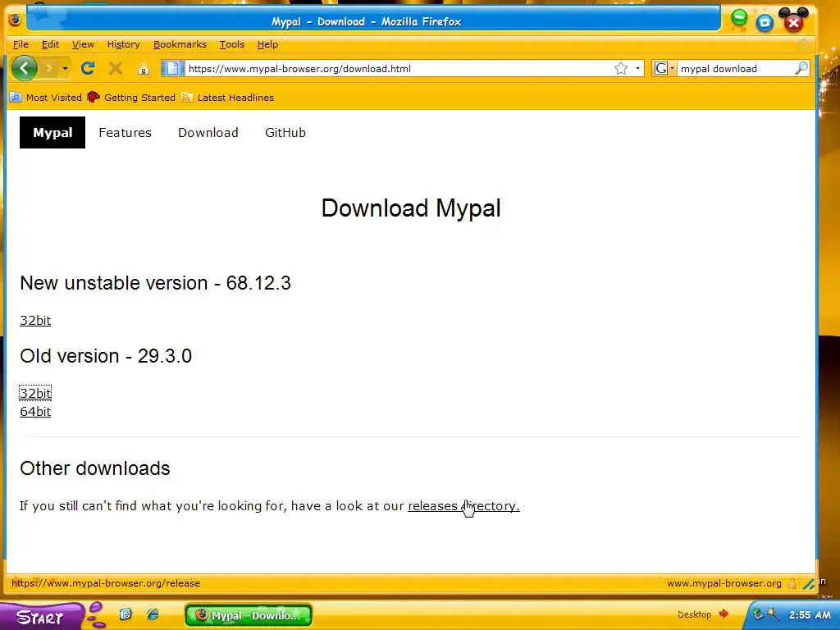
Task: Open the START menu
Action: (x=40, y=617)
